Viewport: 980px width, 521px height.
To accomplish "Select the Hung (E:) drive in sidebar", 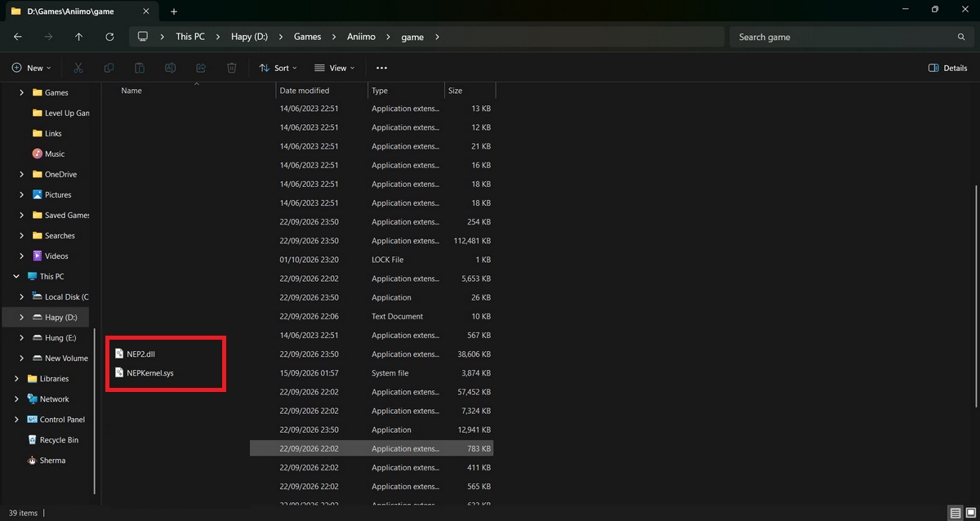I will (54, 338).
